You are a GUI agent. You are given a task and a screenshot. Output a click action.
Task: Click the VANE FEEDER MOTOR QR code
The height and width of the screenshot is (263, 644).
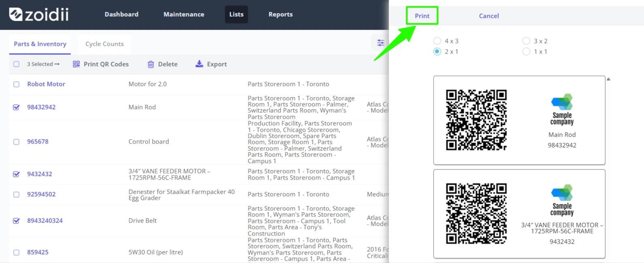pos(476,214)
